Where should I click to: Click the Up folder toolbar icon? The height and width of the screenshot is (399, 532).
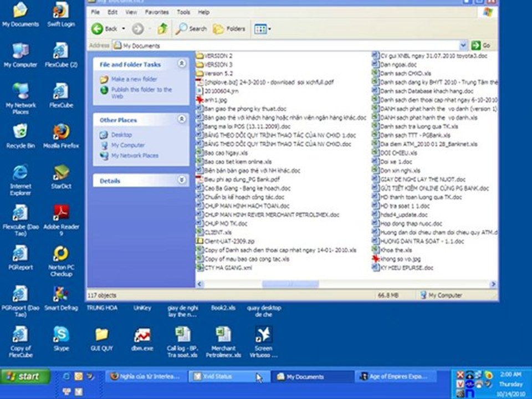point(162,29)
